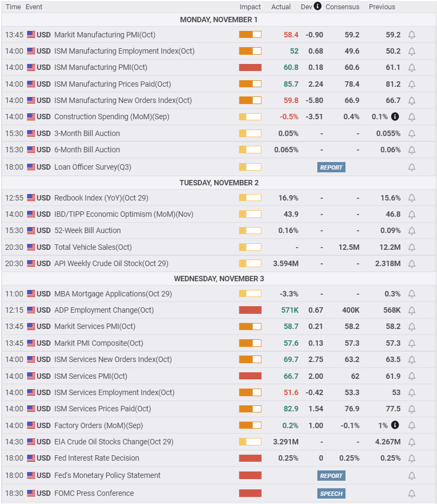
Task: Set alert for FOMC Press Conference
Action: (x=412, y=493)
